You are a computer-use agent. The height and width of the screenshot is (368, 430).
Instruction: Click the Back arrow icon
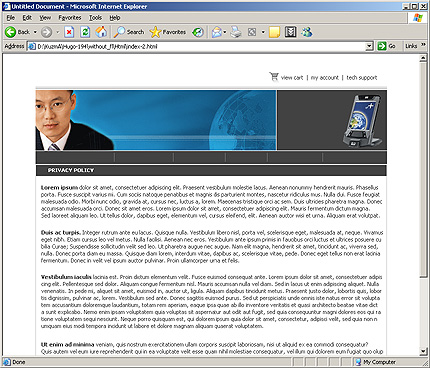pyautogui.click(x=10, y=32)
